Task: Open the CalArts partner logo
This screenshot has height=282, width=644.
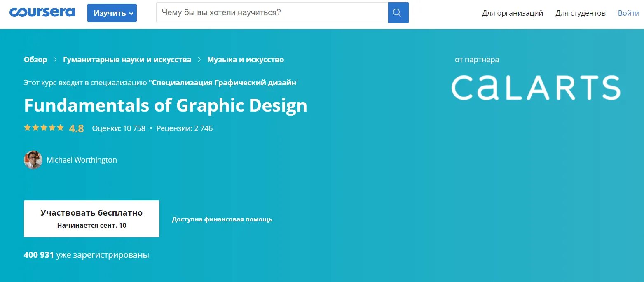Action: click(x=536, y=88)
